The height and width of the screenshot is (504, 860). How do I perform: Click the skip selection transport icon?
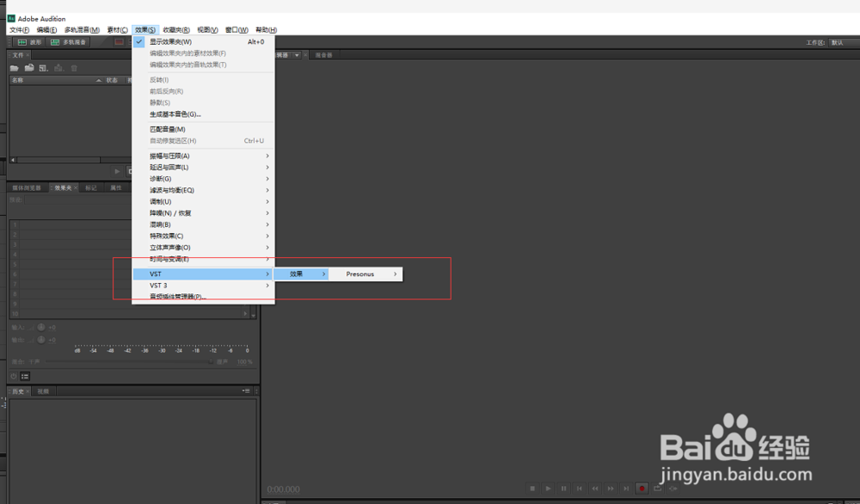pyautogui.click(x=673, y=489)
